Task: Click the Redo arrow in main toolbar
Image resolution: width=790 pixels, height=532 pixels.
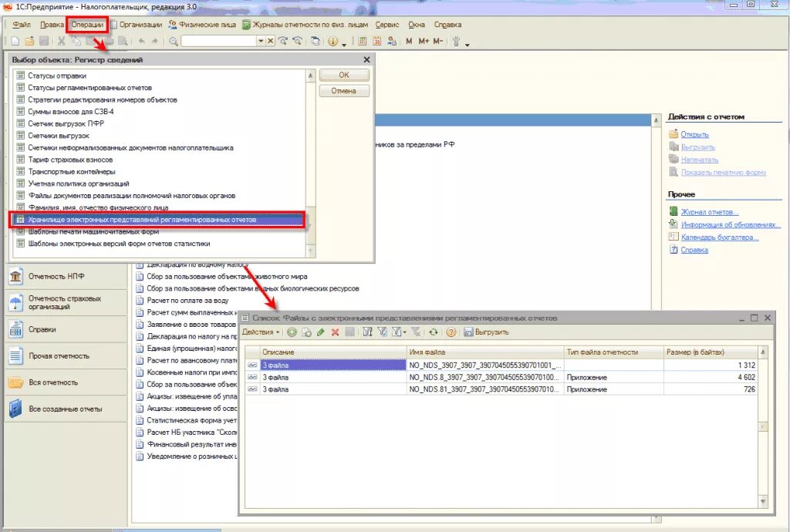Action: click(154, 42)
